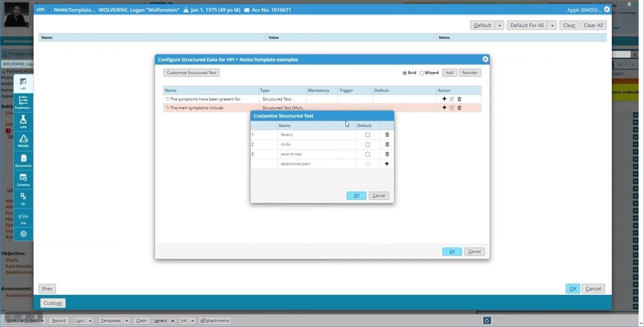Select the Grid view radio button

point(405,73)
